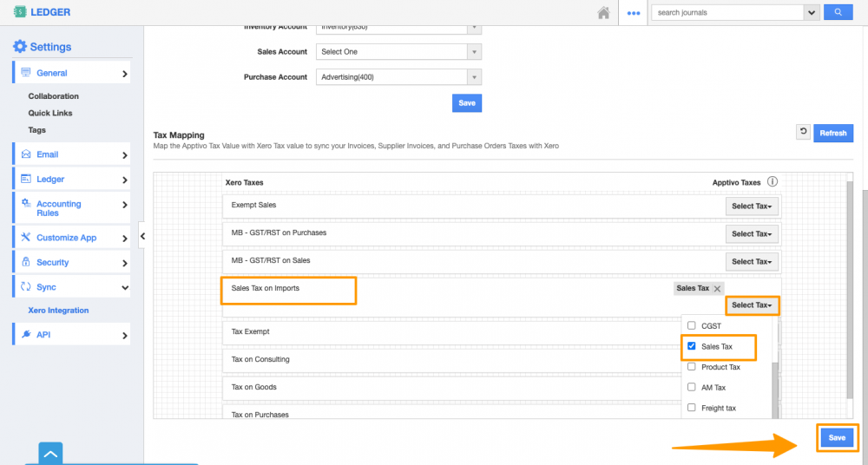Image resolution: width=868 pixels, height=465 pixels.
Task: Click the reset arrow icon beside Refresh
Action: click(803, 133)
